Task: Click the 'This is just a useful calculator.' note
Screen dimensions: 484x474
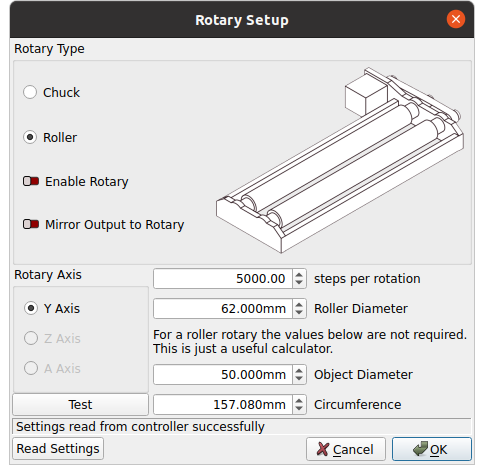Action: (x=243, y=349)
